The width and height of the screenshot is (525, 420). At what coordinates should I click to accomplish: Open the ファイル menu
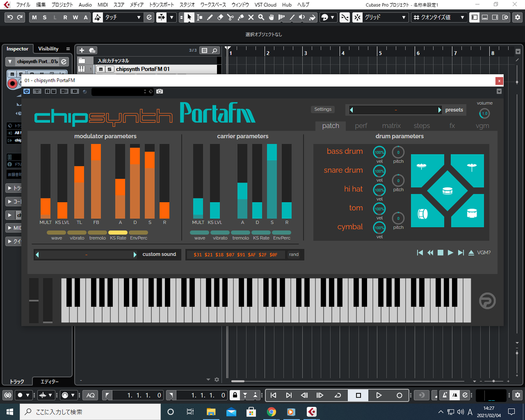point(23,5)
